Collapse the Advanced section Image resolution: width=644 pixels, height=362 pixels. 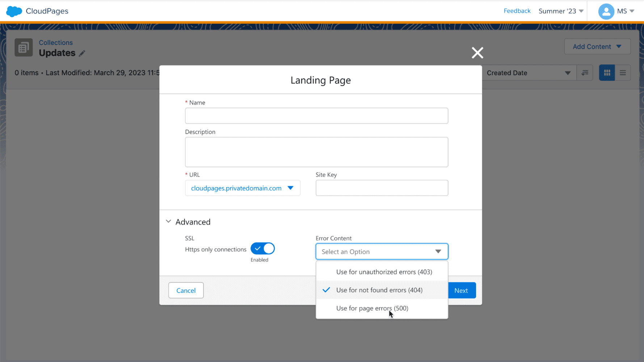tap(169, 222)
